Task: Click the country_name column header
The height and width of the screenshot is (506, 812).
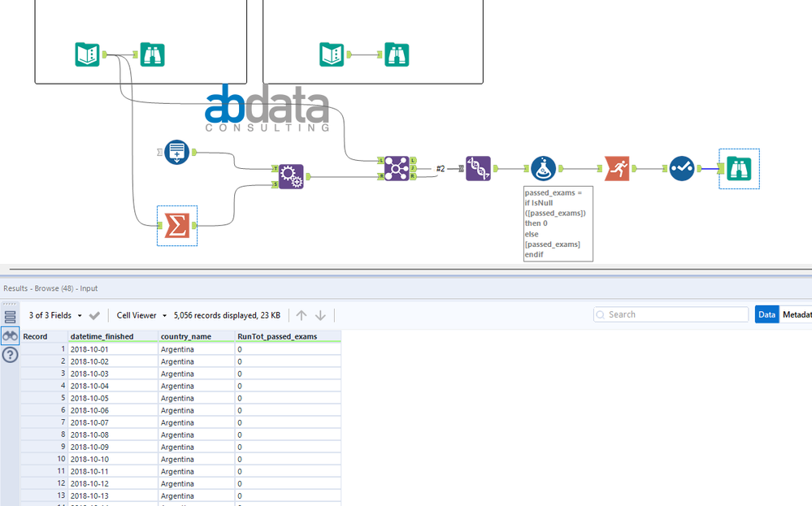Action: pyautogui.click(x=197, y=336)
